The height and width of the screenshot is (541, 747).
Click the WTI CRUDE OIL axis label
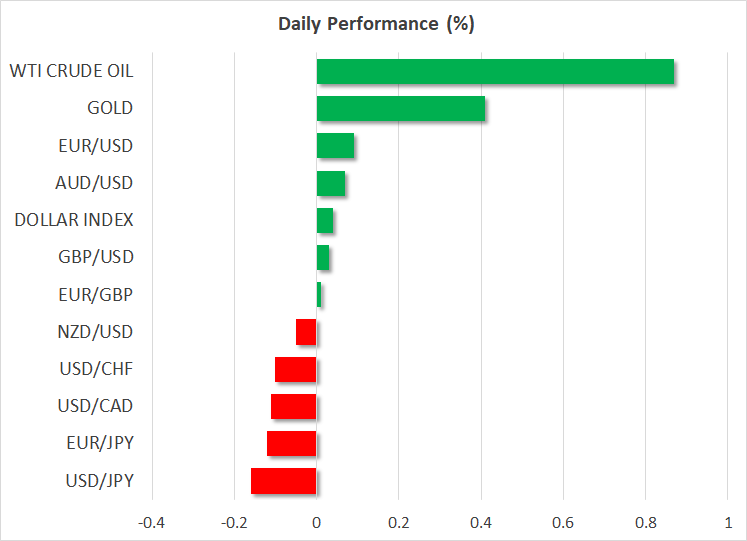(71, 72)
